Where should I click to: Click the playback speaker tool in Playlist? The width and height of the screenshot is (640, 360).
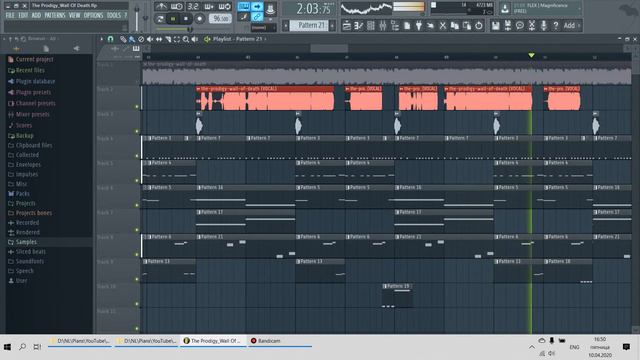coord(195,39)
